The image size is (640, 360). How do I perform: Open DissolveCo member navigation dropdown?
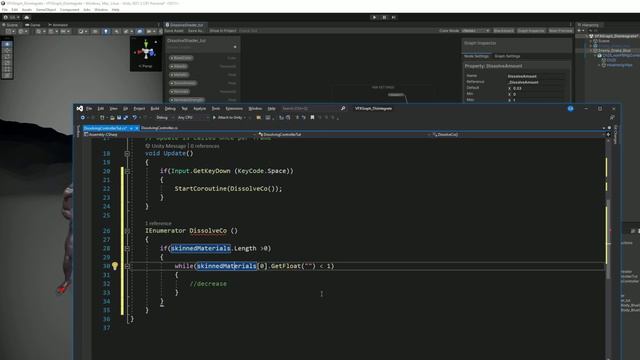coord(519,134)
